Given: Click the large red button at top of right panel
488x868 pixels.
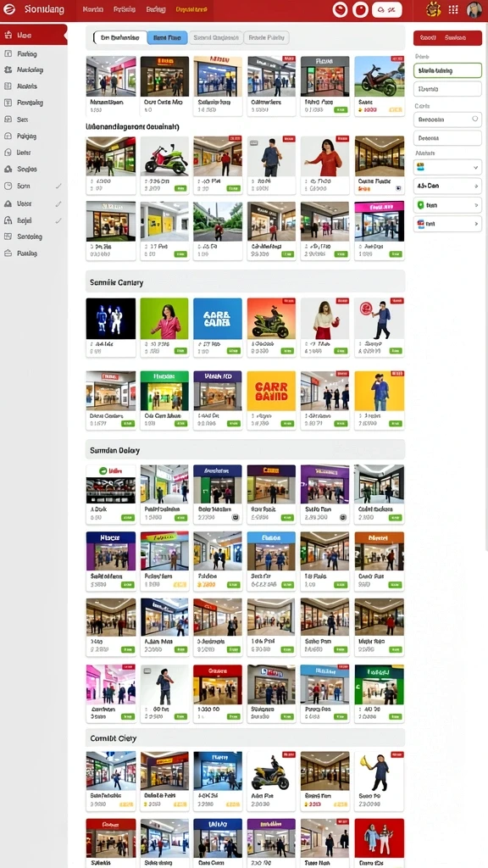Looking at the screenshot, I should click(x=447, y=37).
